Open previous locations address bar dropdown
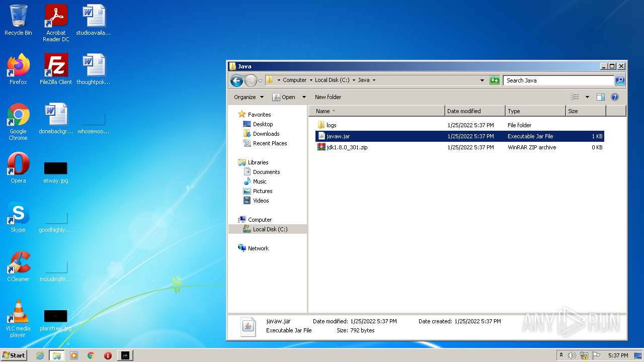The width and height of the screenshot is (644, 362). [482, 80]
